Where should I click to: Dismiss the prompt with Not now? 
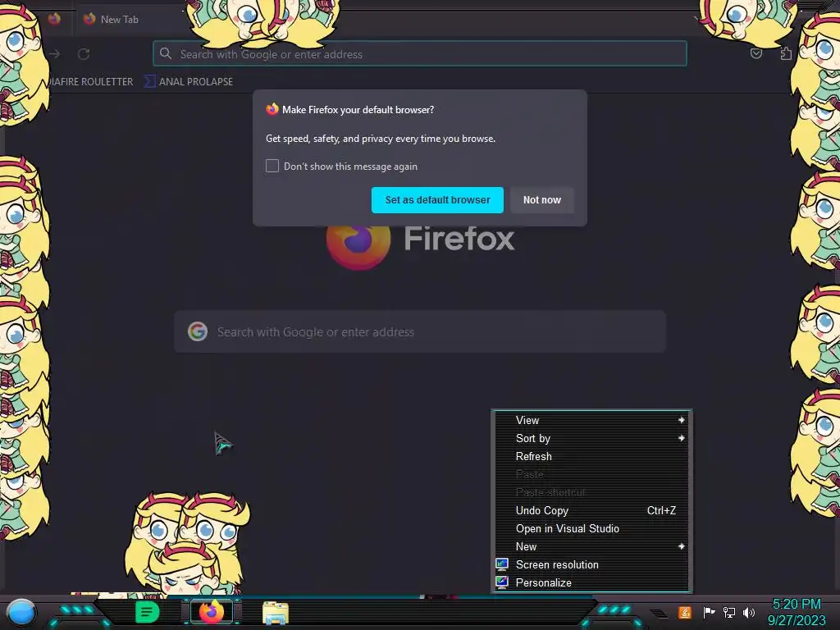[x=541, y=200]
